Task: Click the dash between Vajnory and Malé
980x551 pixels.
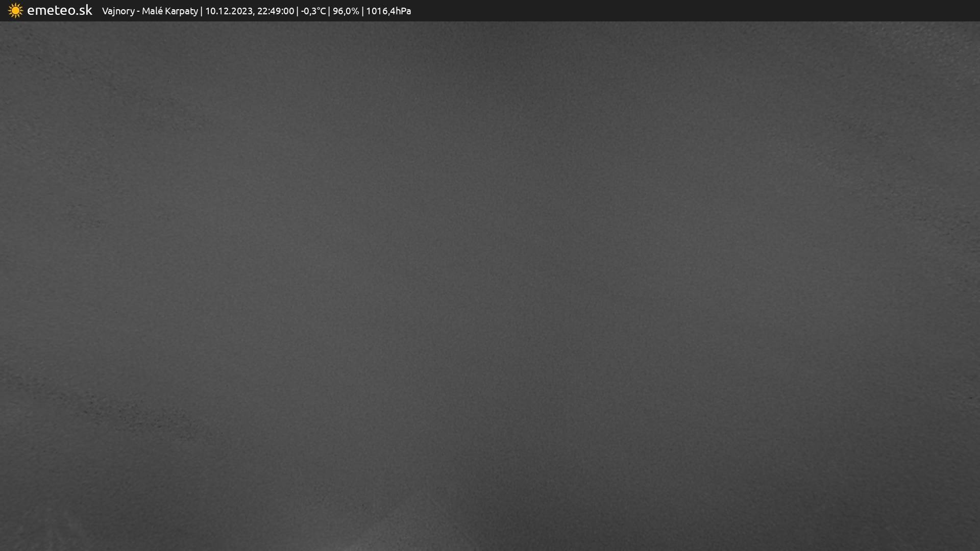Action: pyautogui.click(x=138, y=11)
